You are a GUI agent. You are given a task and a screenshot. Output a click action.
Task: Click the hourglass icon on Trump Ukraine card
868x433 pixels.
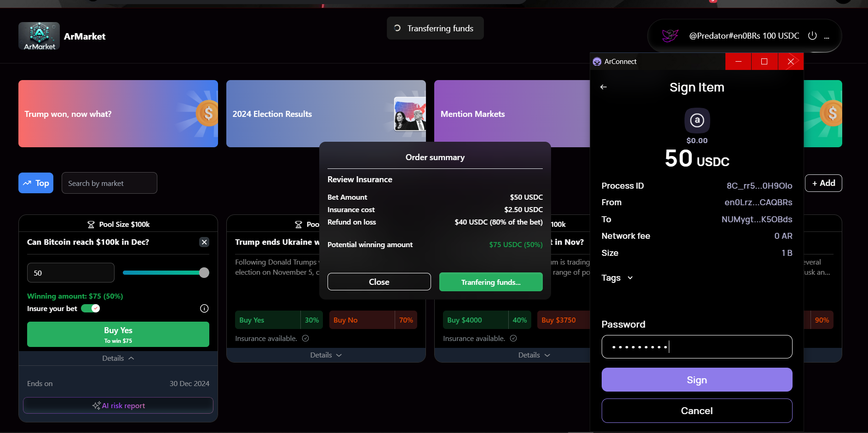coord(299,225)
